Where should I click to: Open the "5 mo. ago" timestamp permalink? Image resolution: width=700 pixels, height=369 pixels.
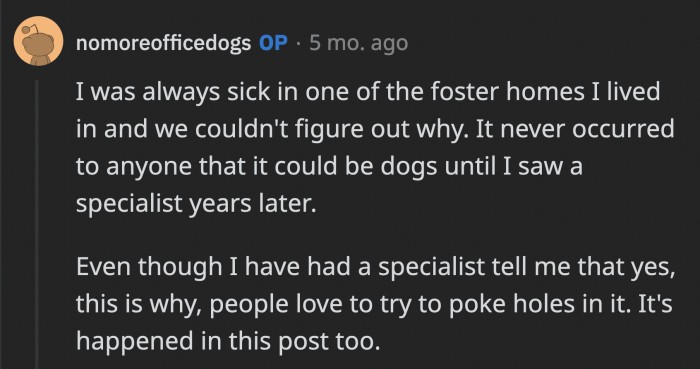[x=358, y=43]
